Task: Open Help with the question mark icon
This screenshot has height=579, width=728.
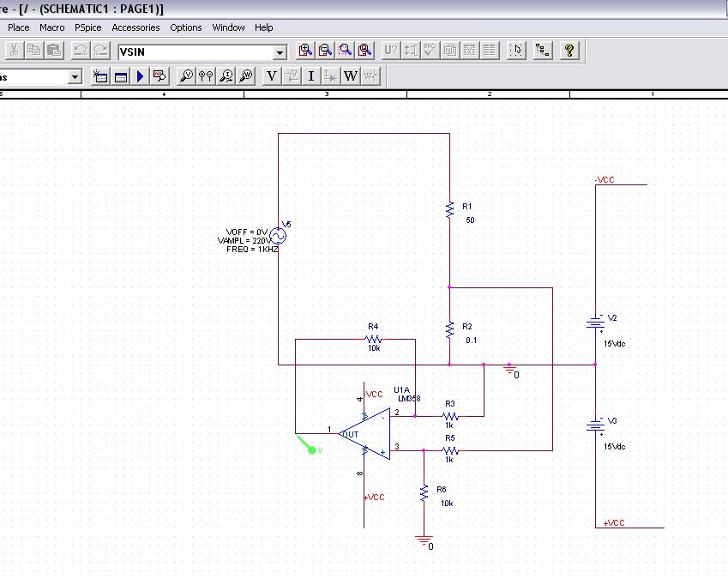Action: [x=569, y=50]
